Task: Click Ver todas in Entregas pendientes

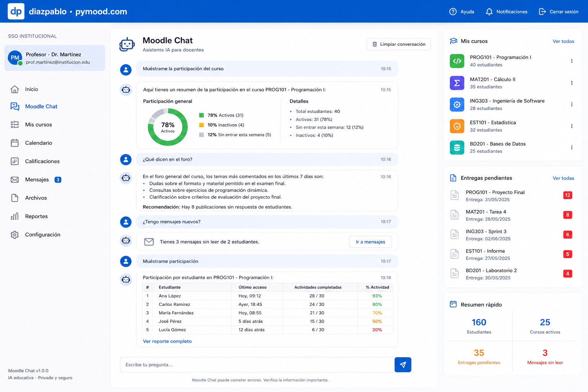Action: coord(563,178)
